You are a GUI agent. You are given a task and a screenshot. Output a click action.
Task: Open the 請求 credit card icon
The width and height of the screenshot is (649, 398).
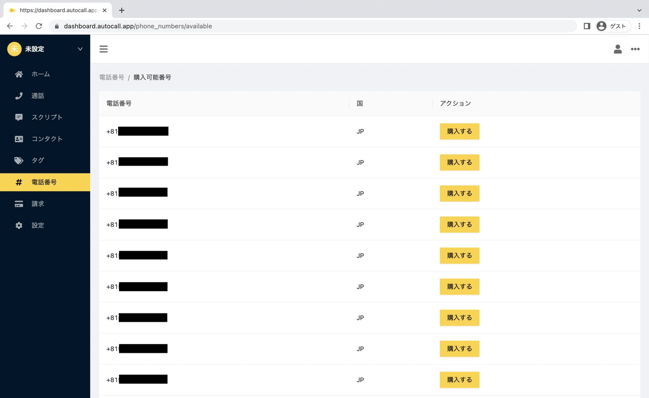point(19,204)
